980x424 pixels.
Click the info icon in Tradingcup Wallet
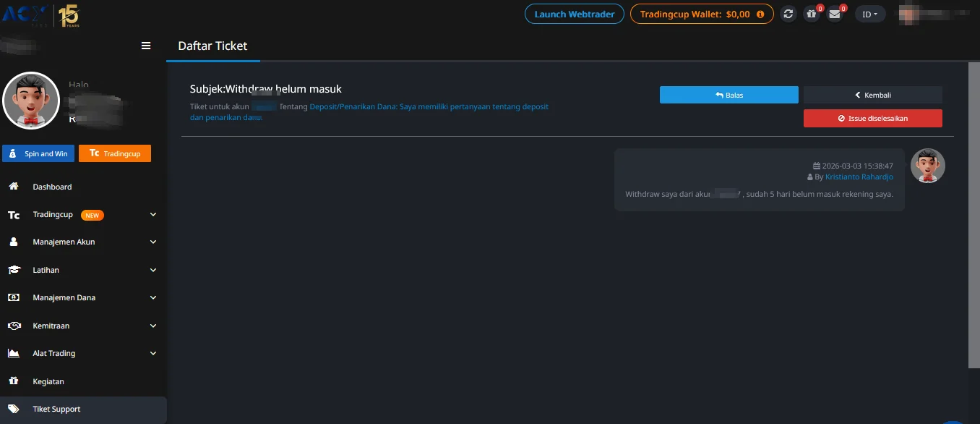pyautogui.click(x=760, y=14)
